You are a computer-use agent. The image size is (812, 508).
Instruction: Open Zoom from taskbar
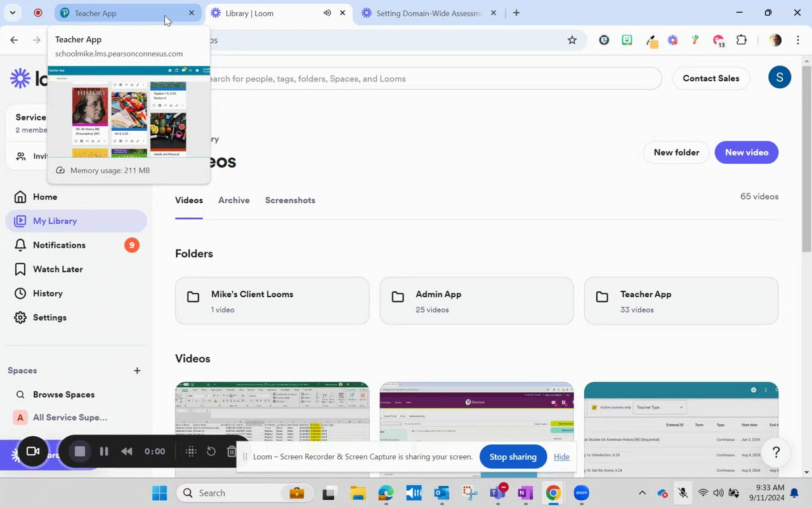point(581,493)
